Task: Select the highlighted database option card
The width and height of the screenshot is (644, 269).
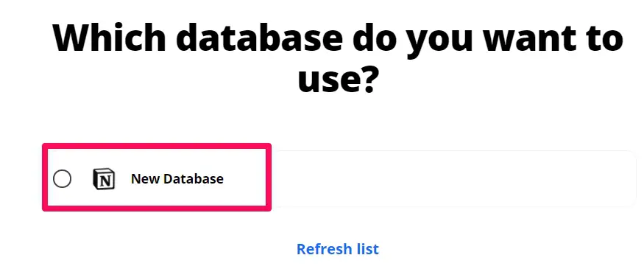Action: click(x=157, y=177)
